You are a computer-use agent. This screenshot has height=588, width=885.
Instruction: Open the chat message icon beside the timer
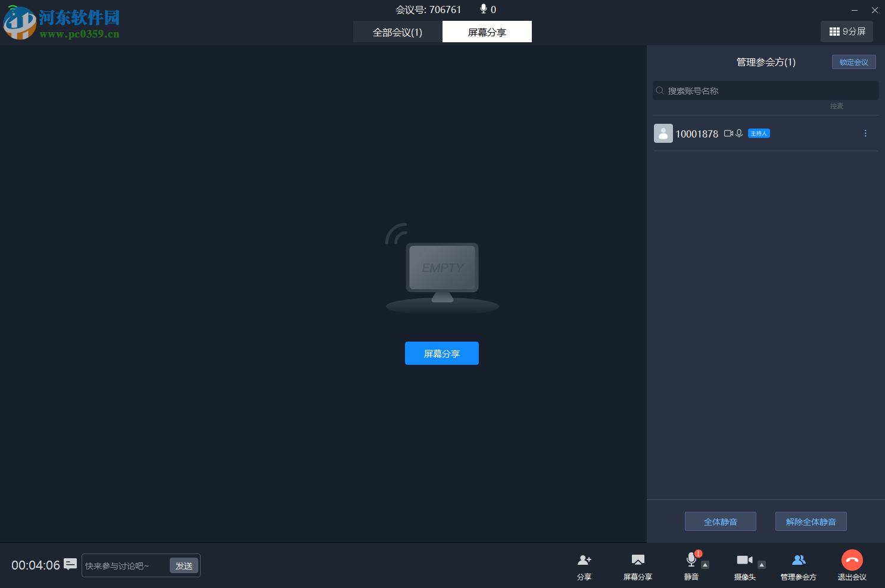tap(70, 564)
